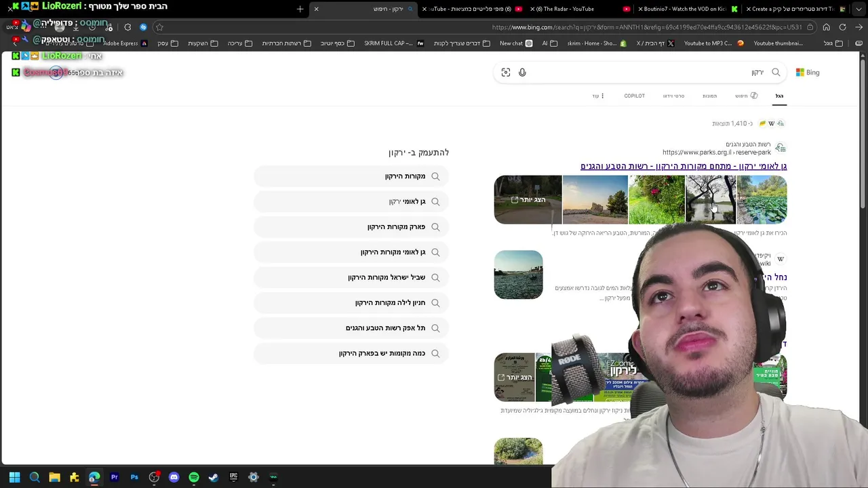Open the Windows Start menu
868x488 pixels.
tap(14, 477)
